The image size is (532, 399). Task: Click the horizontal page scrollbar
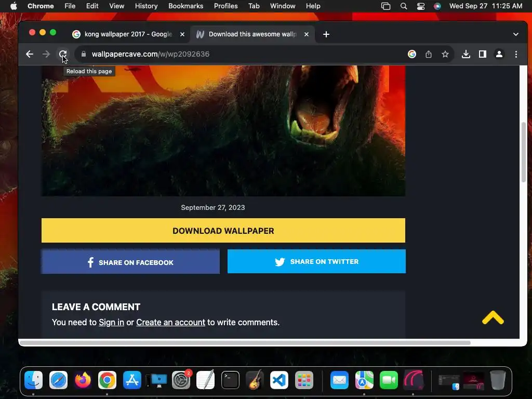[x=245, y=343]
